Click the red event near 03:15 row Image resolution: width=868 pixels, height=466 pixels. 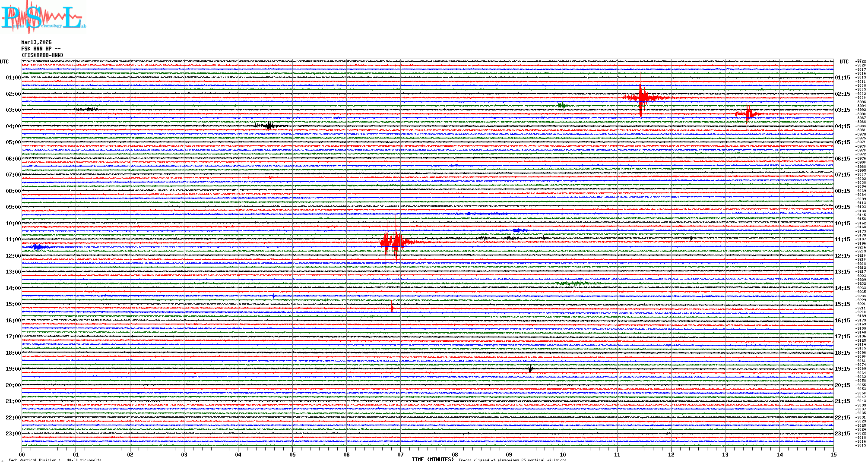(x=748, y=114)
